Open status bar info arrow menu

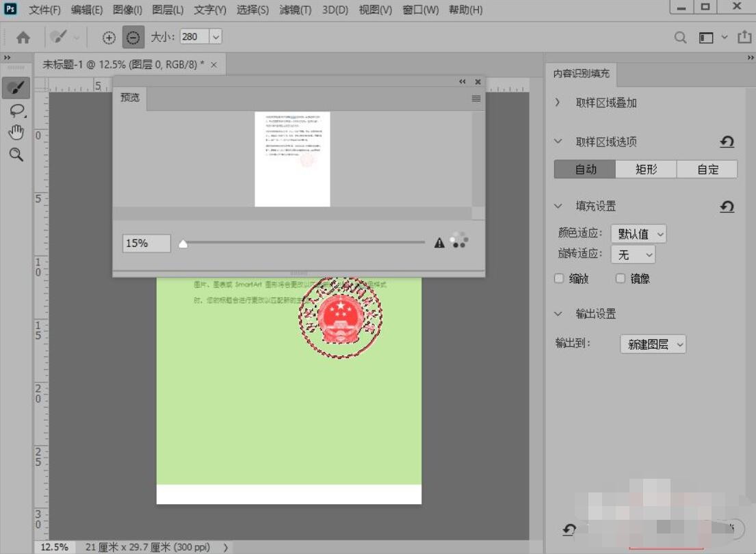[x=226, y=547]
